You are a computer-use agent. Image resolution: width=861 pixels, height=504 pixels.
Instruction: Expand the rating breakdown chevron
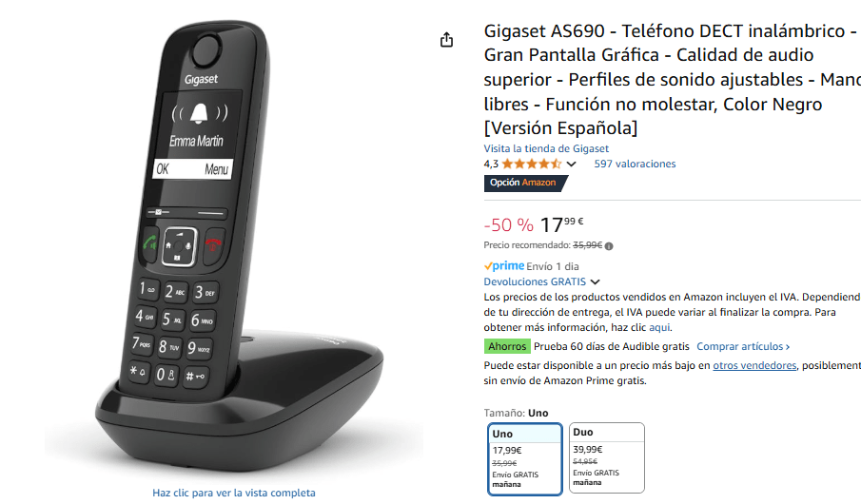click(x=571, y=165)
